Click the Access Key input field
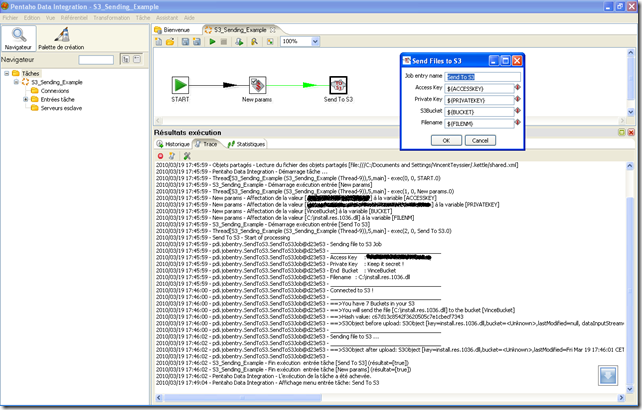642x410 pixels. 479,88
